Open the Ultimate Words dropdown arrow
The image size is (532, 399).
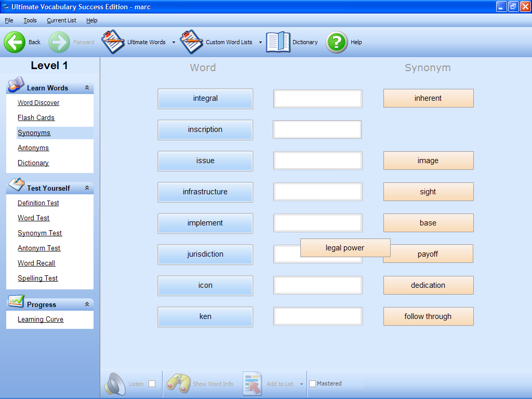tap(174, 43)
